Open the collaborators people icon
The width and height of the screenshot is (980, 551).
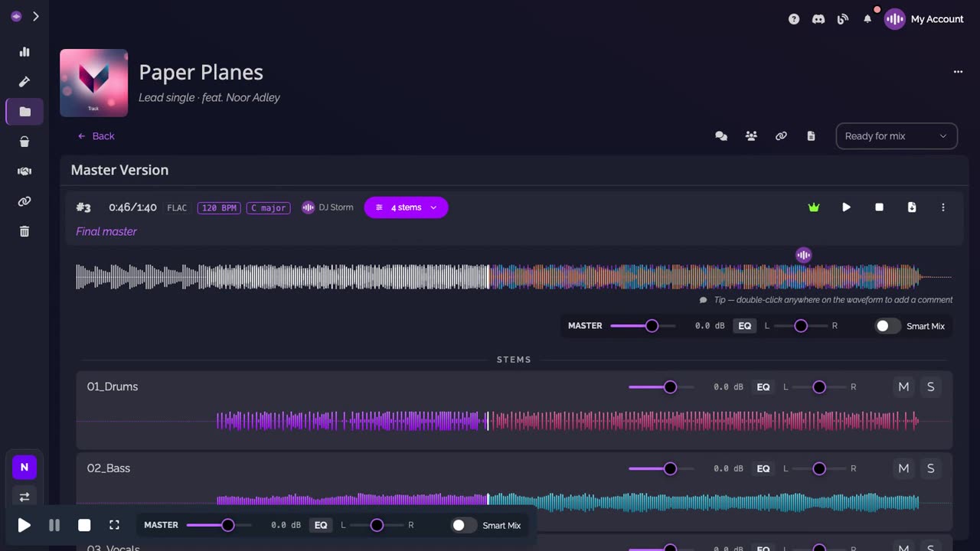click(751, 136)
